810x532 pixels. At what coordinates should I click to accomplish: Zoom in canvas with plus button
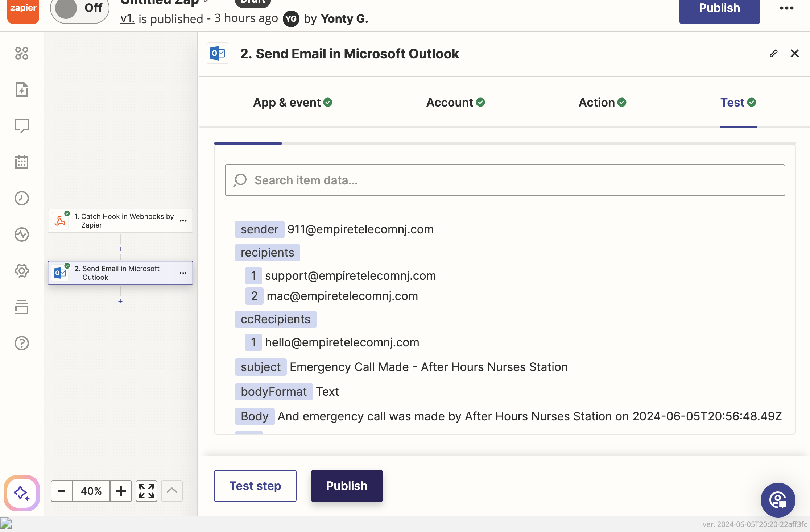tap(121, 491)
